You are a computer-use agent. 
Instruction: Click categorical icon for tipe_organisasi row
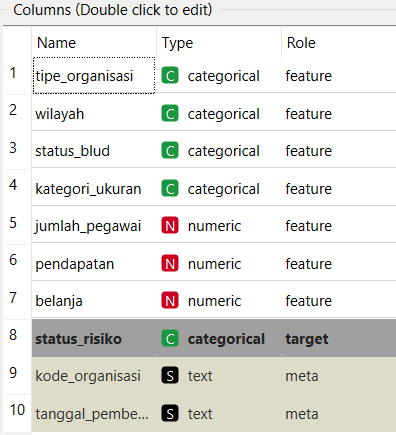[x=170, y=75]
